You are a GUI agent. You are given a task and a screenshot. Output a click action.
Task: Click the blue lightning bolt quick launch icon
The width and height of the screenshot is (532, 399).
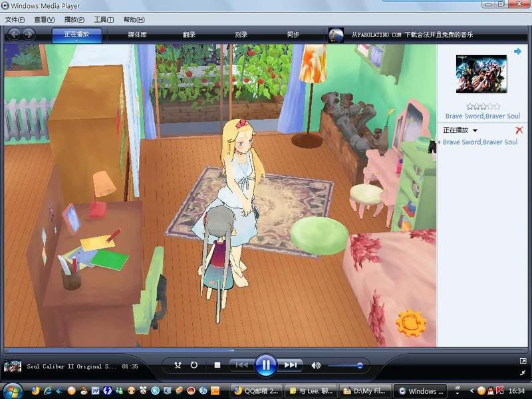pos(107,391)
